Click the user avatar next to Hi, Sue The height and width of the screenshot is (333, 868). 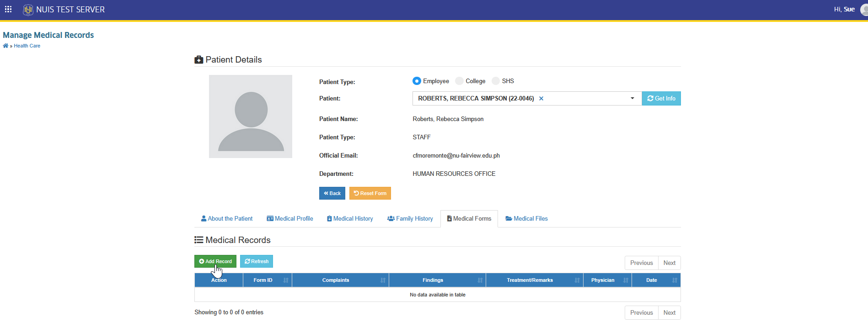tap(864, 10)
